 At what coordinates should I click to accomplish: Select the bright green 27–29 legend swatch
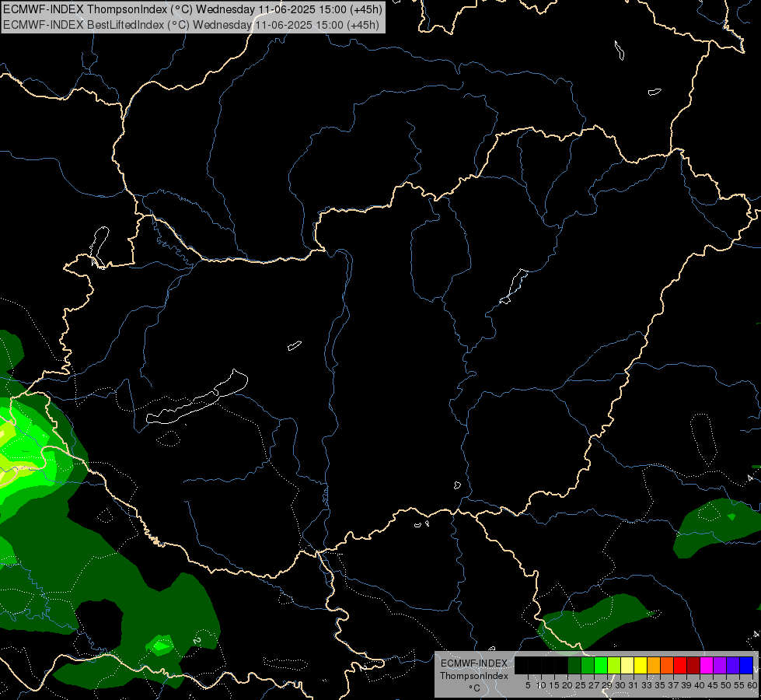coord(601,665)
